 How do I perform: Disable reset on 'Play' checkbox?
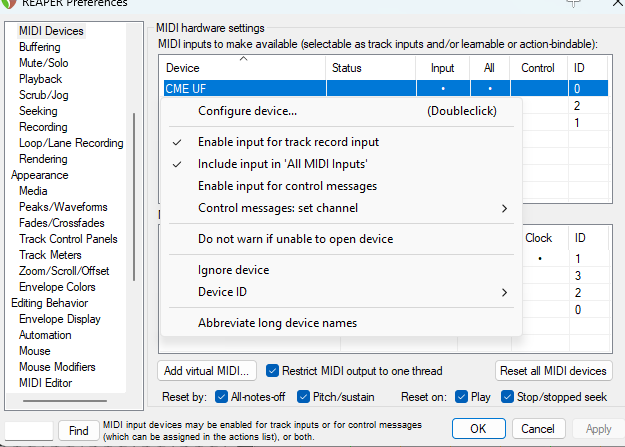[463, 396]
